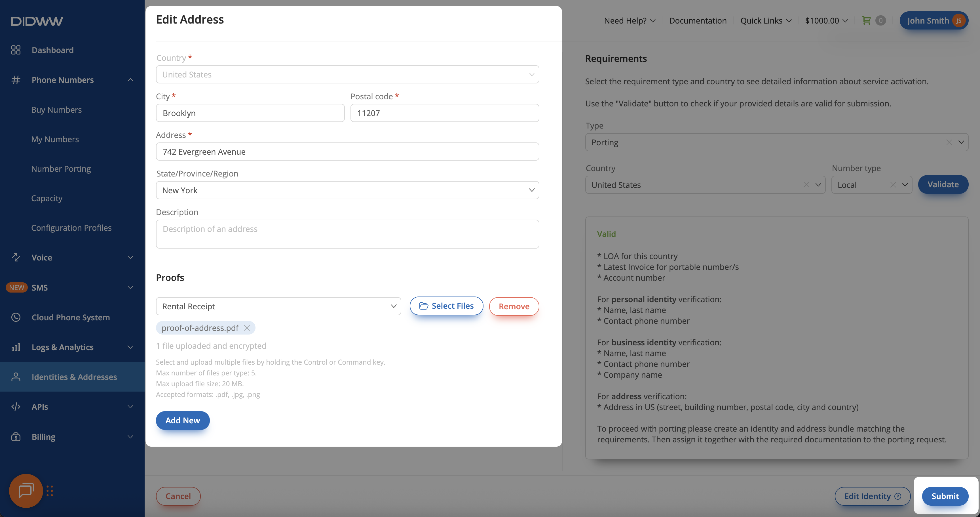980x517 pixels.
Task: Open the State/Province/Region dropdown
Action: click(x=347, y=190)
